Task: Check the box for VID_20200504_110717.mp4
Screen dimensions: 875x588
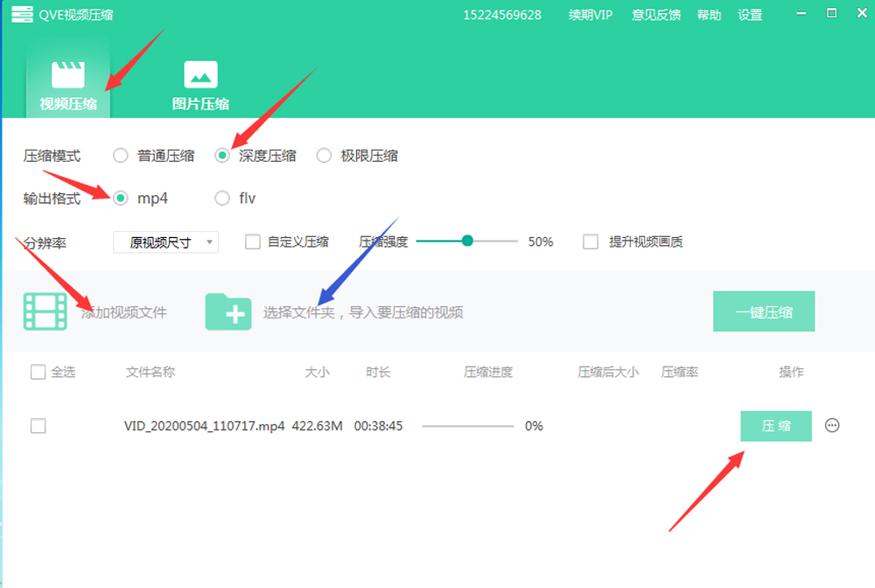Action: point(38,426)
